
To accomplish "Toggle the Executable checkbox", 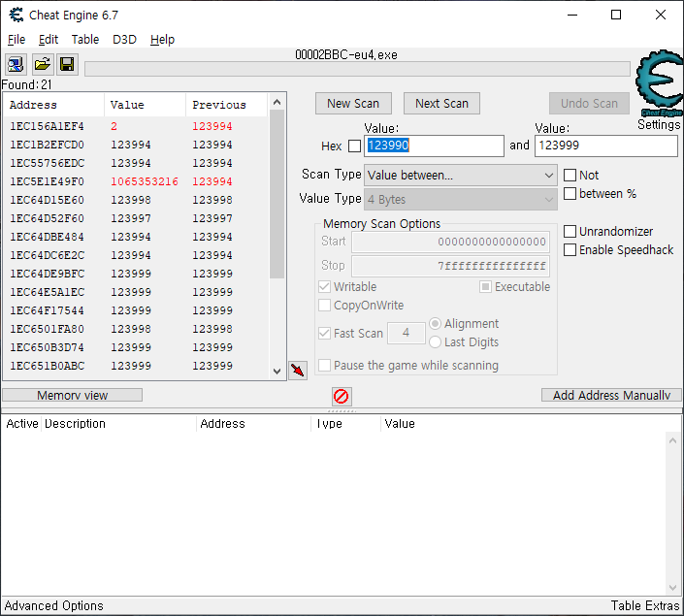I will pyautogui.click(x=485, y=286).
